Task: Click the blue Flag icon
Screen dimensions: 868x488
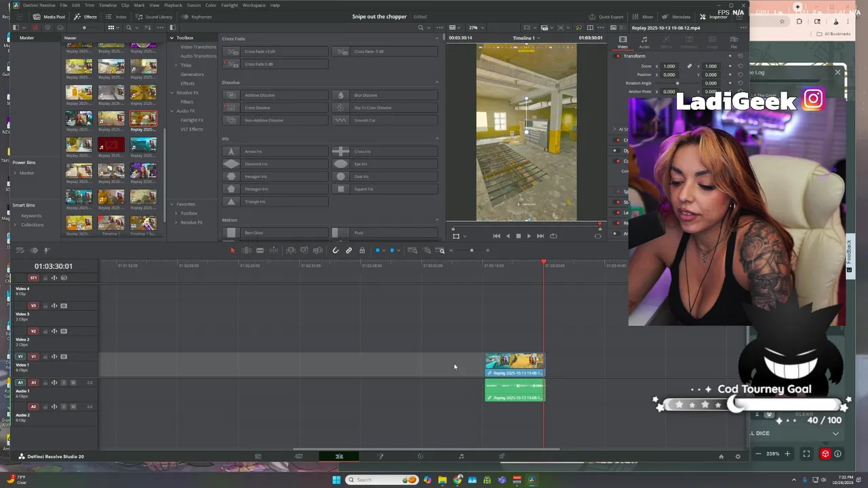Action: [x=378, y=251]
